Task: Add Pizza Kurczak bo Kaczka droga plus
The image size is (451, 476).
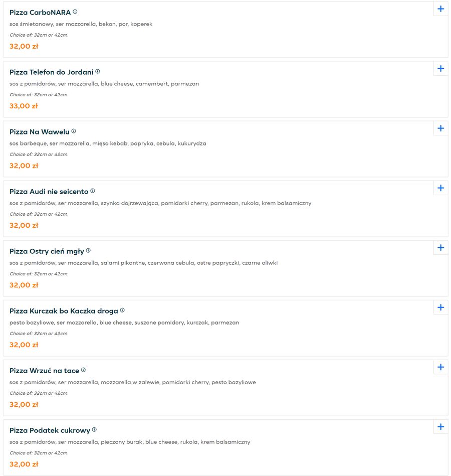Action: (440, 307)
